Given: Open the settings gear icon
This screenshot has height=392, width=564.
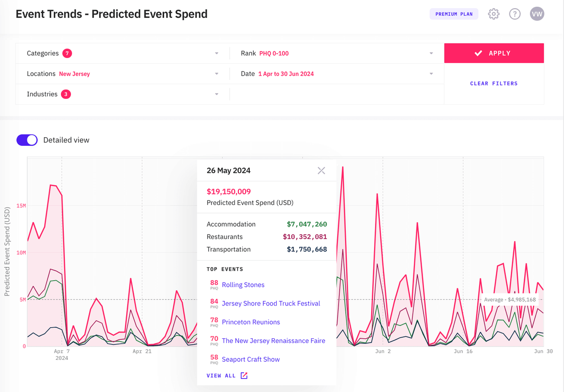Looking at the screenshot, I should tap(493, 14).
